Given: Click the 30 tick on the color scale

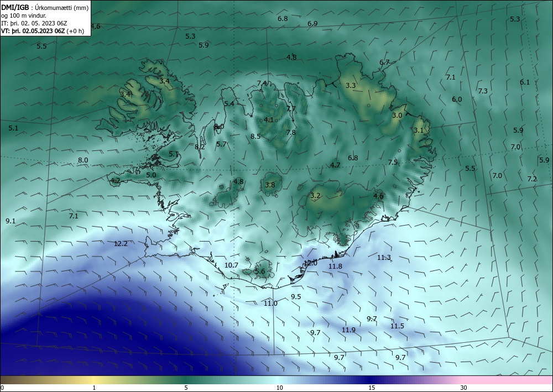Looking at the screenshot, I should coord(464,388).
